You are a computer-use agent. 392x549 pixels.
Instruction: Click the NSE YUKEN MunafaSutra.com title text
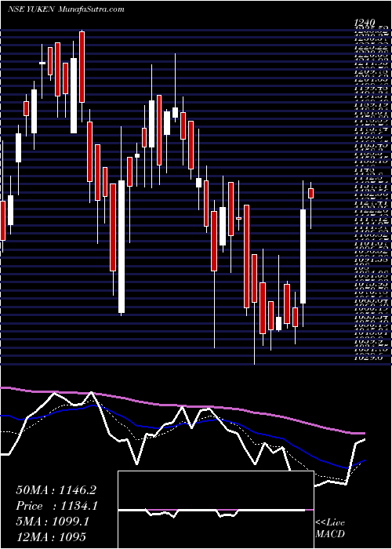[66, 9]
